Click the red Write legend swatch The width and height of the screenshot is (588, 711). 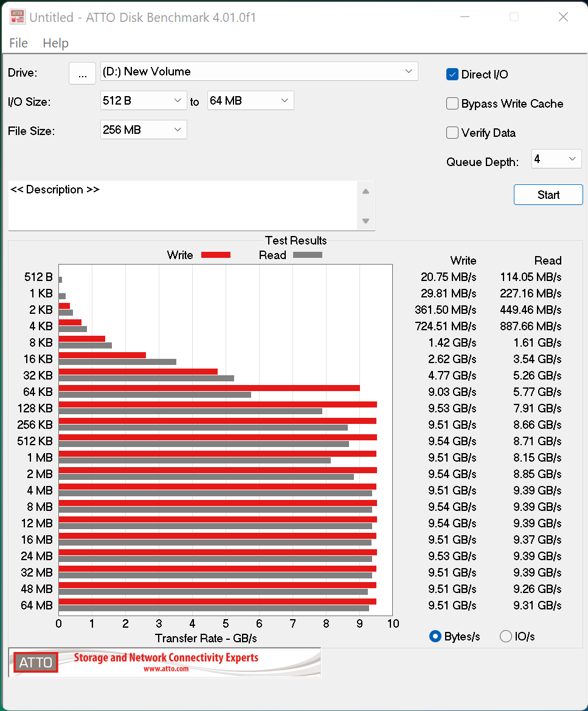(216, 255)
